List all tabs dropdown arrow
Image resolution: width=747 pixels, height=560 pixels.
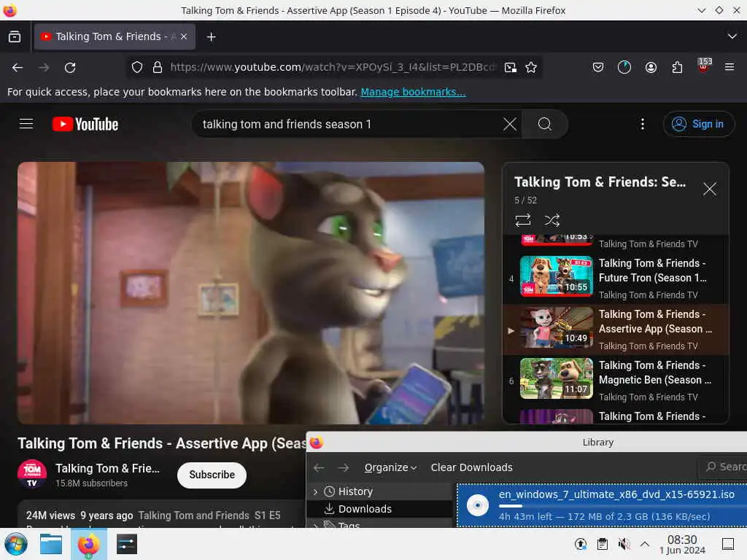pos(732,36)
